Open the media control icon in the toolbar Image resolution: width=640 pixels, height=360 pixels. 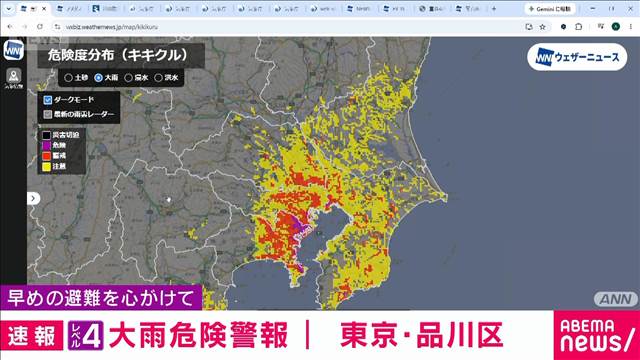click(x=600, y=27)
